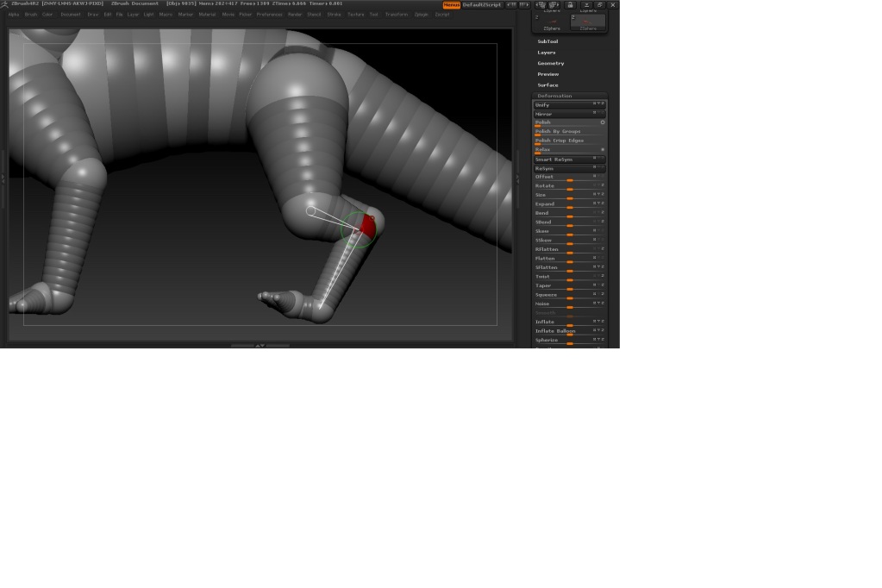
Task: Click the restore window icon
Action: (x=599, y=4)
